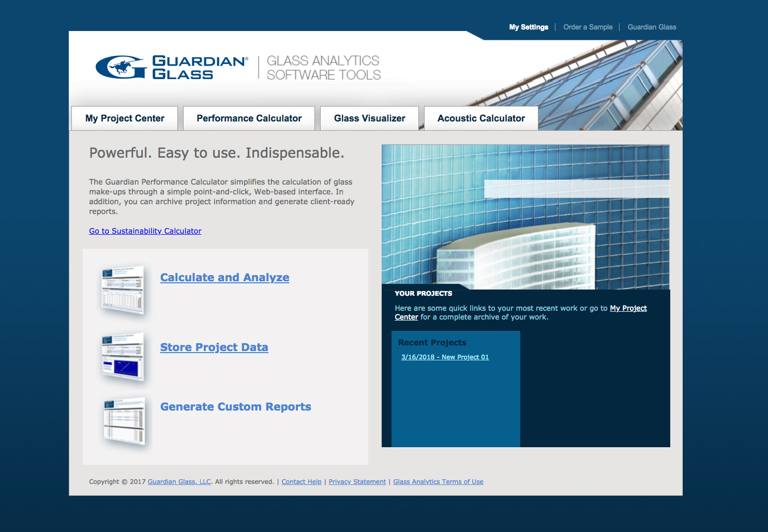Open the recent project New Project 01
Screen dimensions: 768x532
tap(445, 357)
